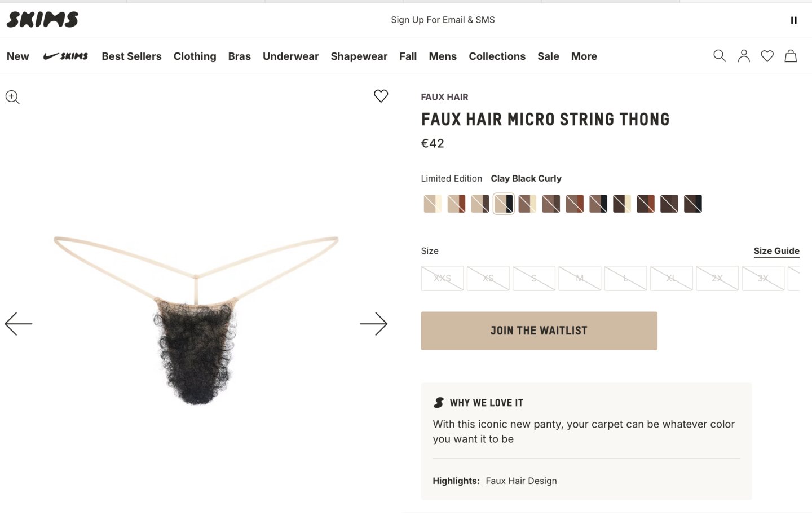Open the Size Guide link

(x=776, y=251)
